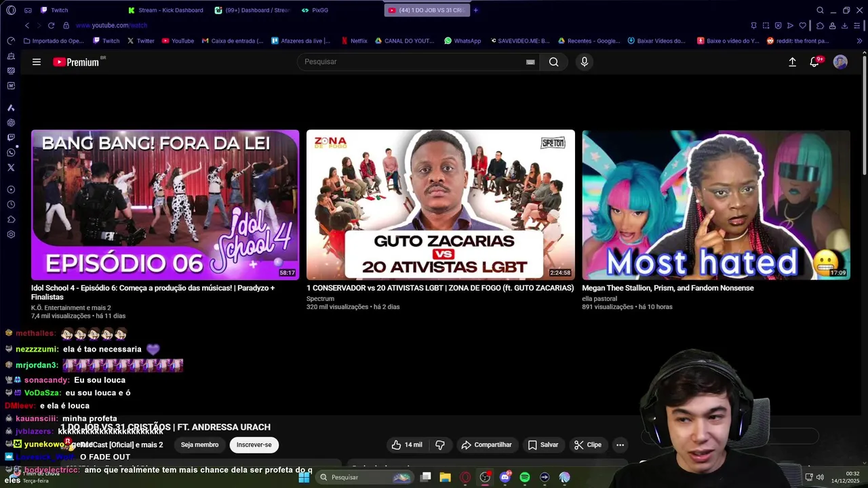Image resolution: width=868 pixels, height=488 pixels.
Task: Select the active YouTube 1 DO JOB tab
Action: [x=426, y=10]
